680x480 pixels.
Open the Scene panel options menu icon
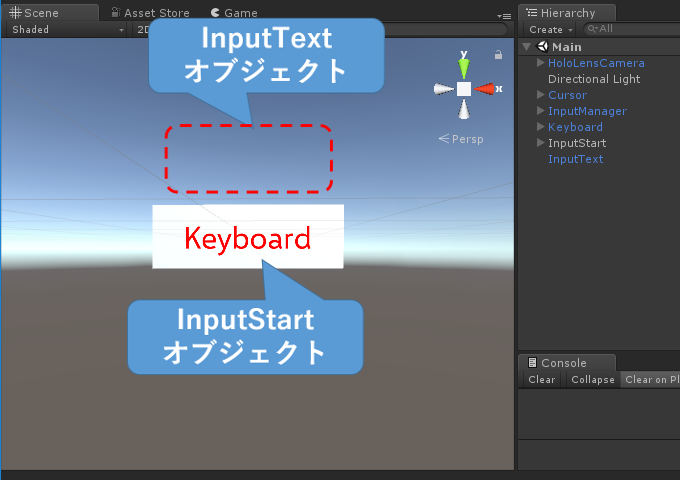pyautogui.click(x=504, y=16)
